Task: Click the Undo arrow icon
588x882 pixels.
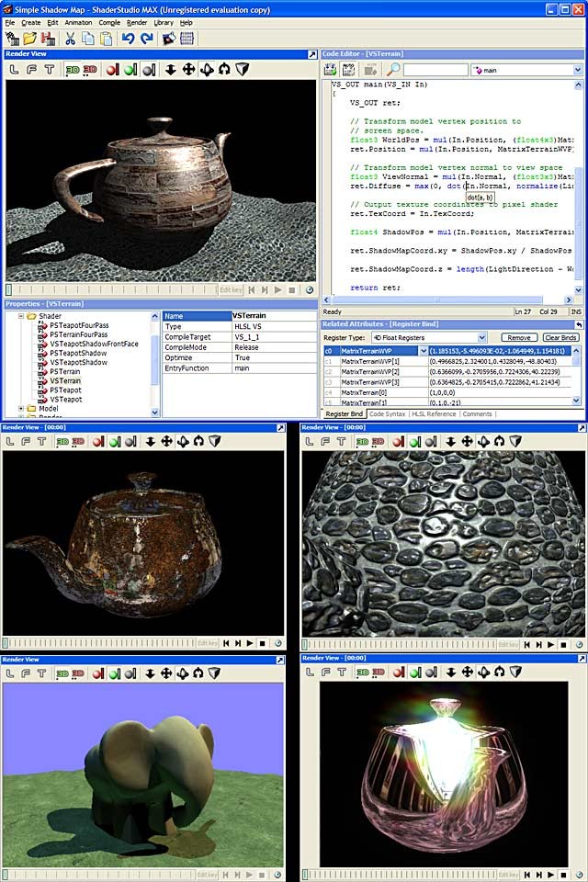Action: point(129,39)
